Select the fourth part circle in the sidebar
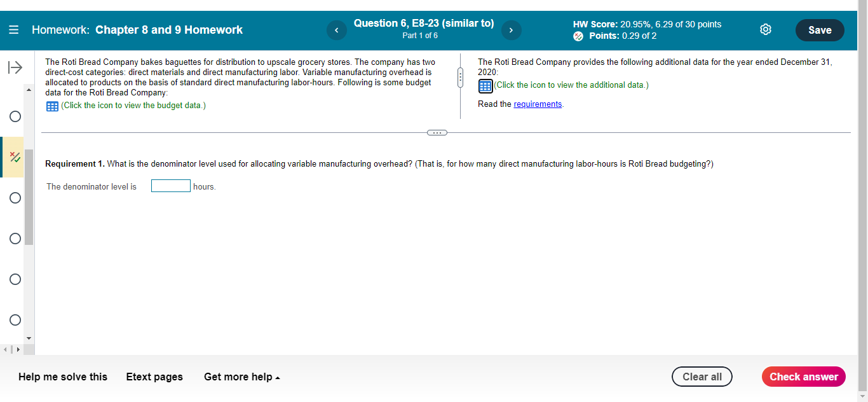 (13, 279)
